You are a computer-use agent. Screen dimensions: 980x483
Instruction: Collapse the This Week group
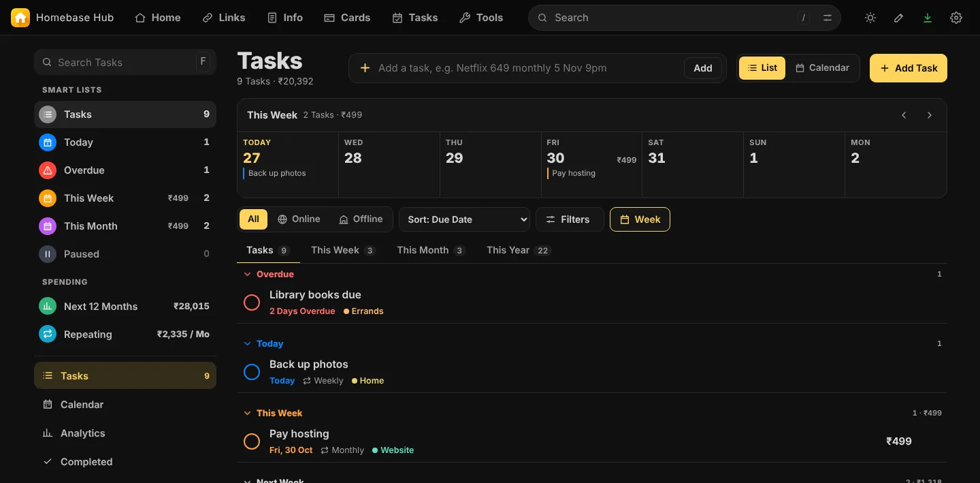(x=248, y=414)
